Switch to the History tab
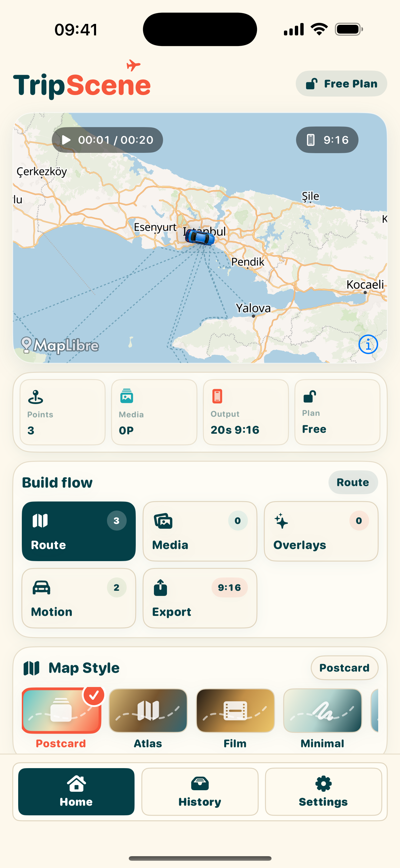The height and width of the screenshot is (868, 400). click(x=200, y=791)
